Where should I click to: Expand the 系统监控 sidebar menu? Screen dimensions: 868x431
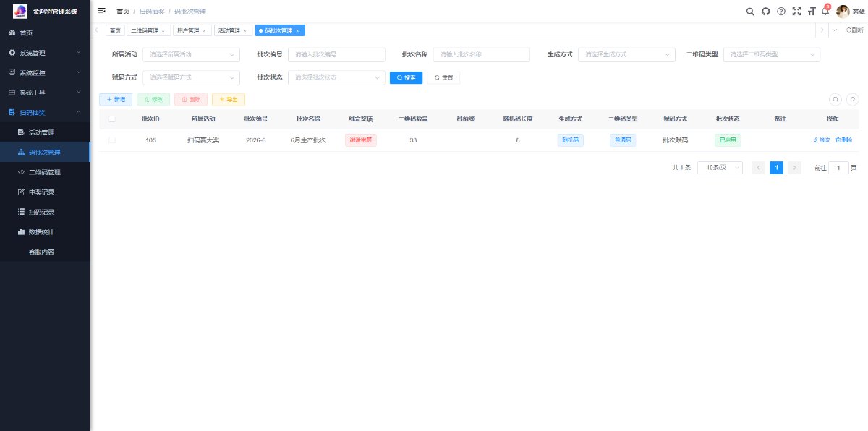click(45, 72)
